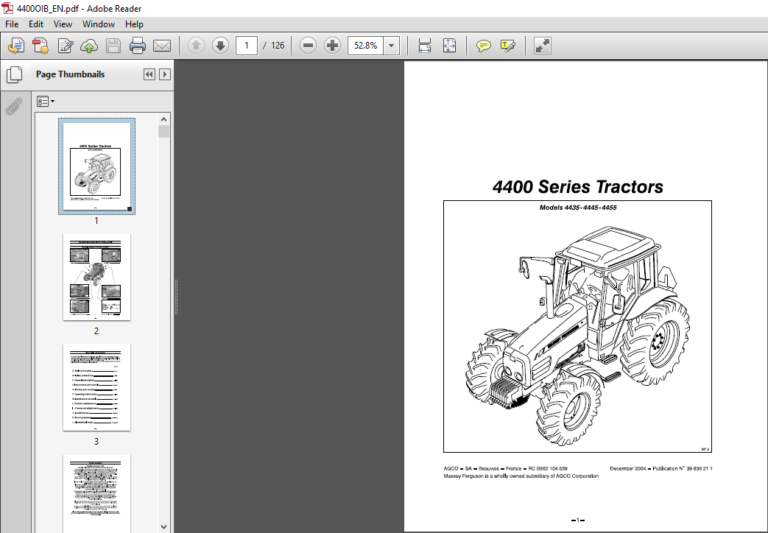The image size is (768, 533).
Task: Open the zoom level dropdown arrow
Action: coord(391,46)
